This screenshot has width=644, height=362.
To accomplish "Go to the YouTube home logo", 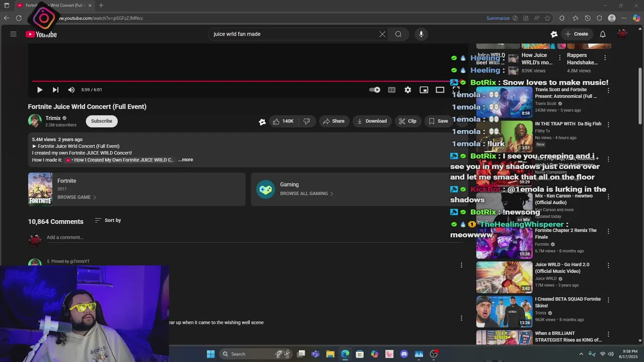I will coord(41,34).
